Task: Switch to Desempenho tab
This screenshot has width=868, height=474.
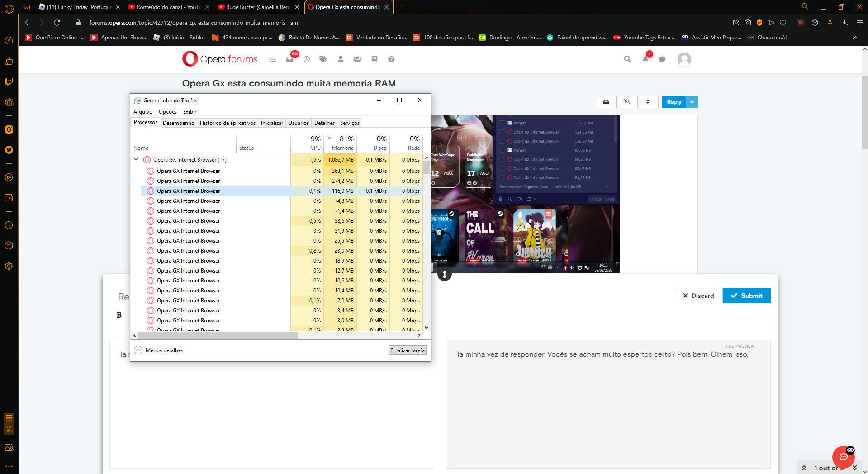Action: click(178, 123)
